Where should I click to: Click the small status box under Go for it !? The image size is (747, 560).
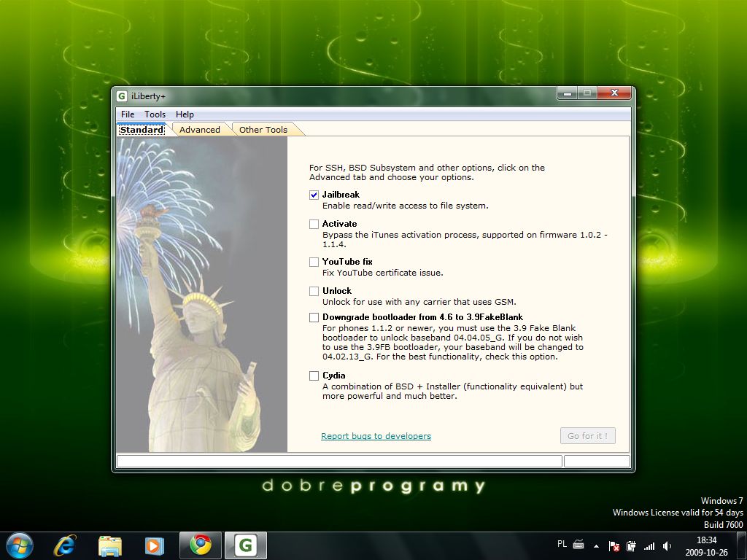point(597,461)
